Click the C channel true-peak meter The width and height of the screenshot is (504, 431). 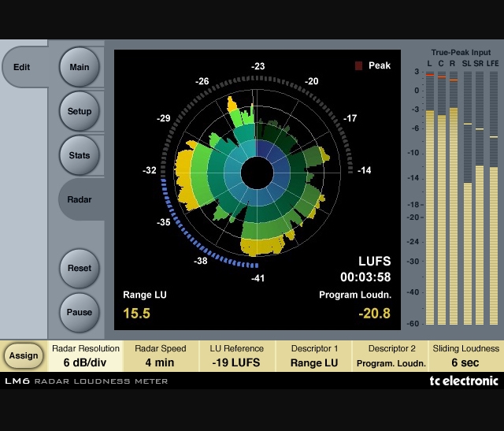pyautogui.click(x=442, y=198)
